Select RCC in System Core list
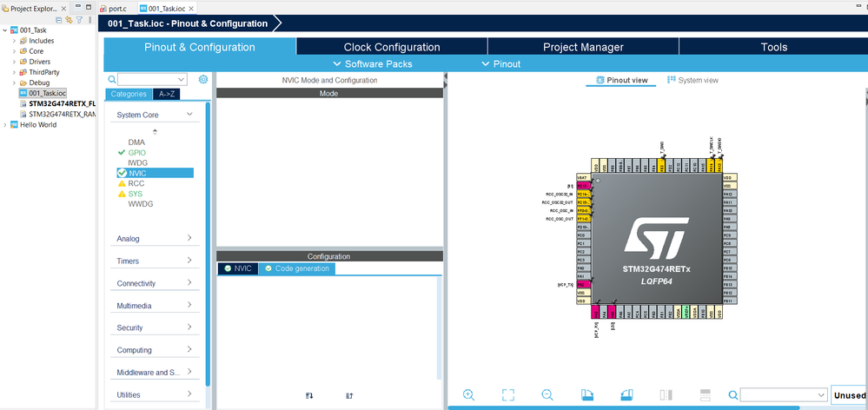Viewport: 868px width, 410px height. [x=136, y=183]
